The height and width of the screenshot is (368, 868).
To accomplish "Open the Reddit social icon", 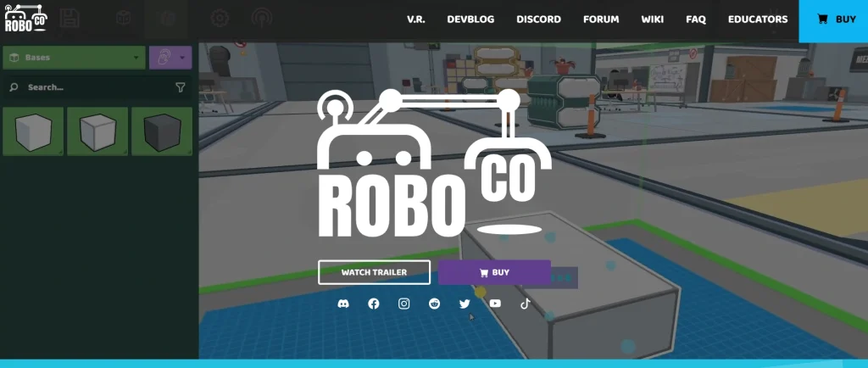I will tap(435, 304).
